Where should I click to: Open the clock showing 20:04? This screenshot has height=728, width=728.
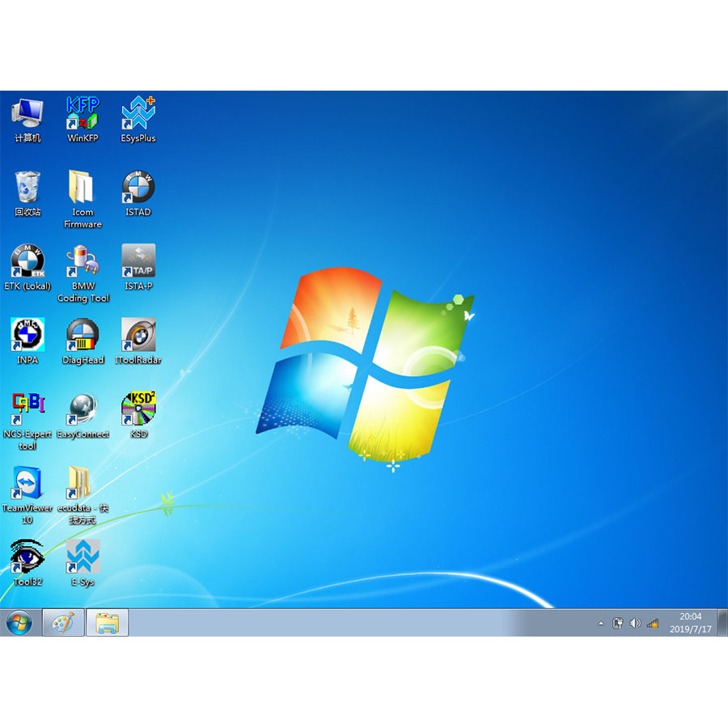690,623
